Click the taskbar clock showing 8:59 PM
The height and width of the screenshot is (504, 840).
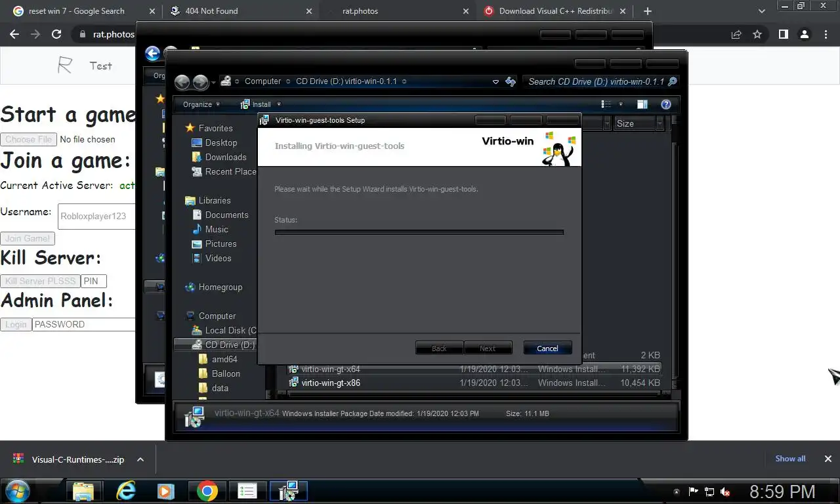pos(782,492)
